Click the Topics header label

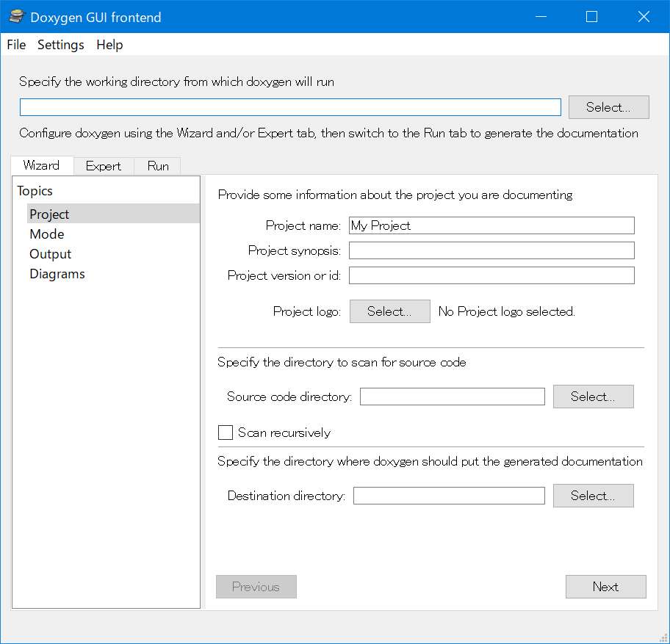pos(35,190)
